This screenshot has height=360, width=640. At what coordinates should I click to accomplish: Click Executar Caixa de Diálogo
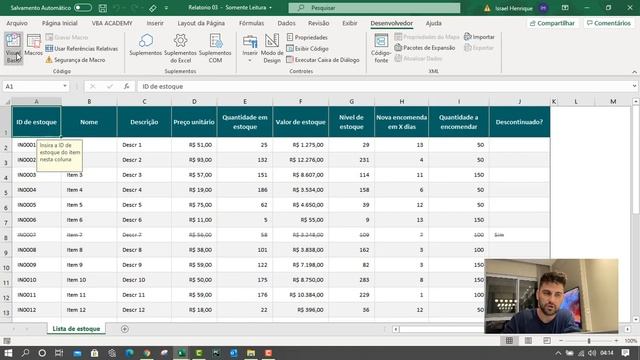point(323,60)
